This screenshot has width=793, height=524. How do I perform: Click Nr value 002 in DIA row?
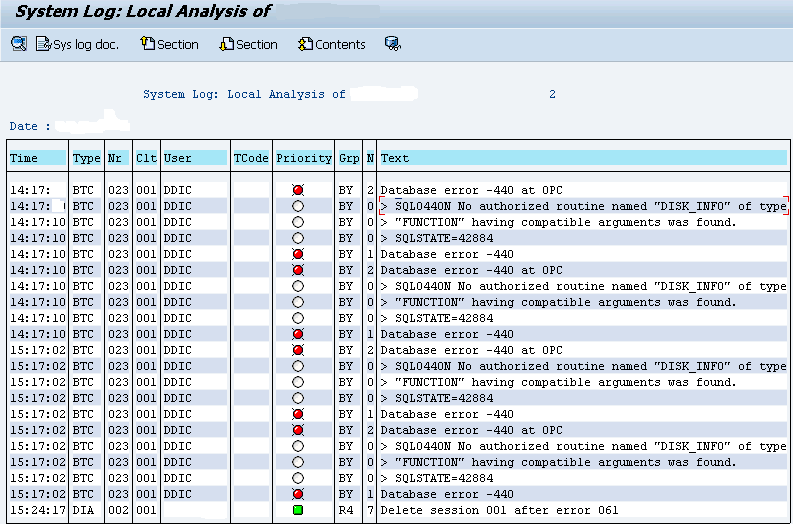(x=118, y=510)
